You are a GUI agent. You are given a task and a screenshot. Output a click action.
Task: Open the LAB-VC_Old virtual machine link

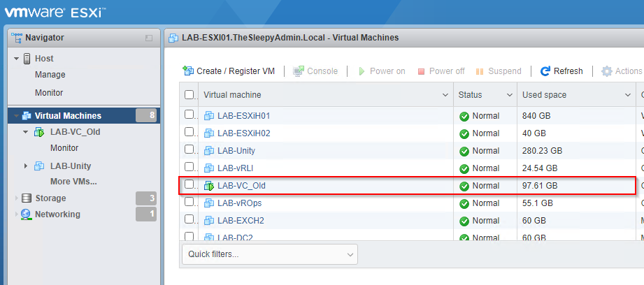241,186
